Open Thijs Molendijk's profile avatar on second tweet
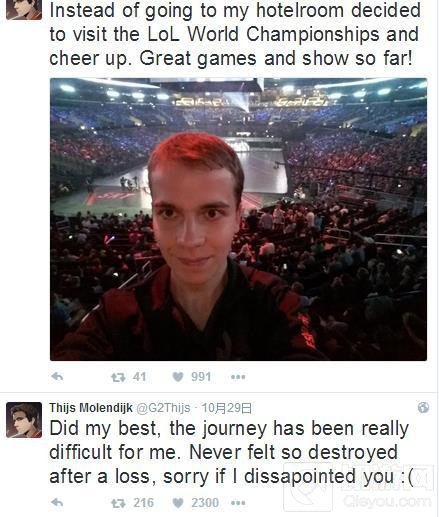439x517 pixels. pos(24,420)
